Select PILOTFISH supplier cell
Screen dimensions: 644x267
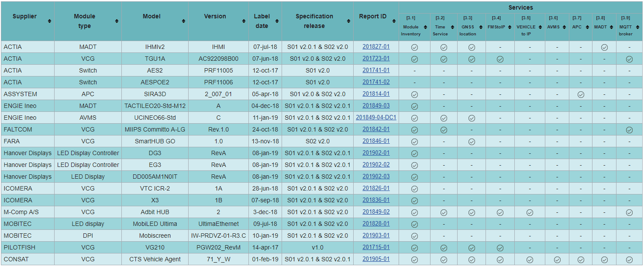[x=28, y=247]
